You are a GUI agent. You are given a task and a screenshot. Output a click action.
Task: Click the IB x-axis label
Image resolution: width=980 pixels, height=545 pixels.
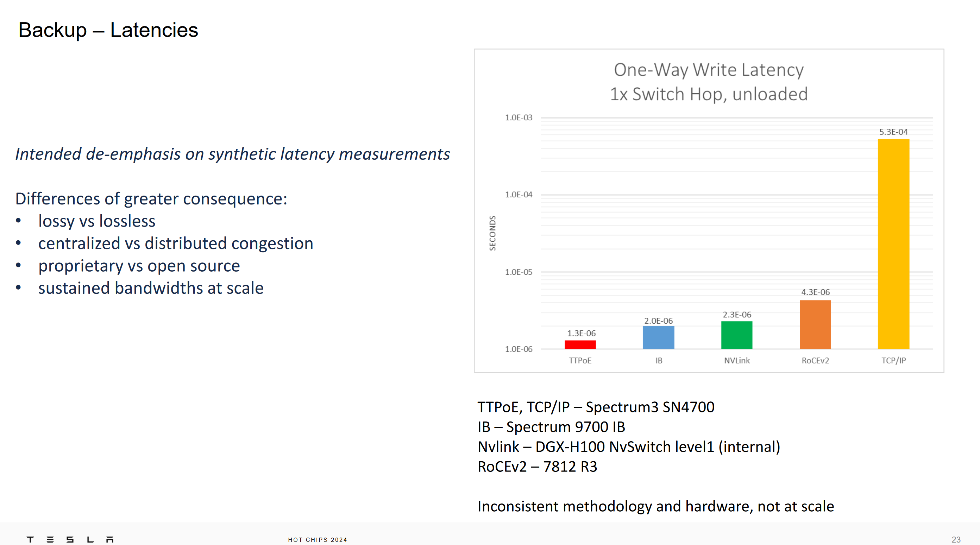[659, 361]
